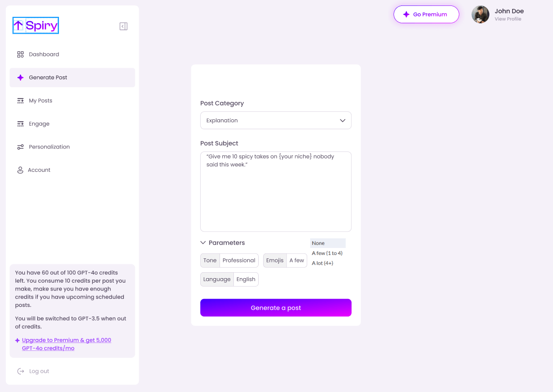Select the Generate Post sparkle icon
The height and width of the screenshot is (392, 553).
20,77
